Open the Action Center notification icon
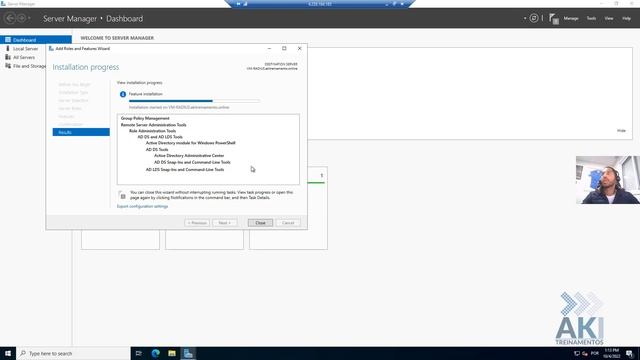 pyautogui.click(x=630, y=353)
